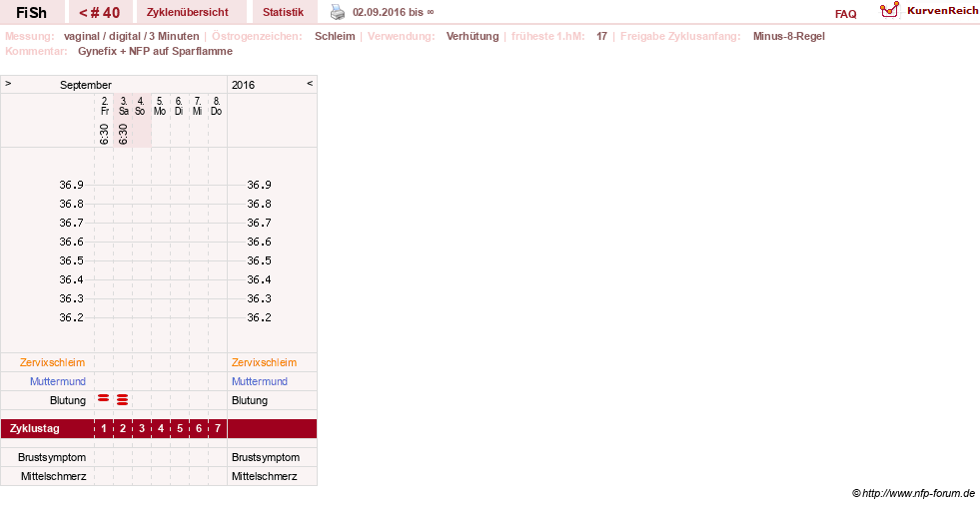Click the printer icon

(338, 12)
